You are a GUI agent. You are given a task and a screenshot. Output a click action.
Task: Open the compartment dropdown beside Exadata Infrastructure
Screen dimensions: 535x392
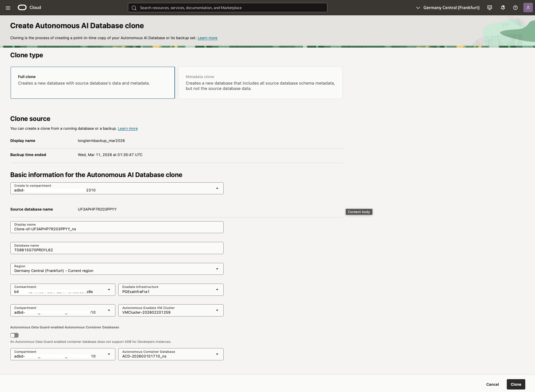(63, 290)
